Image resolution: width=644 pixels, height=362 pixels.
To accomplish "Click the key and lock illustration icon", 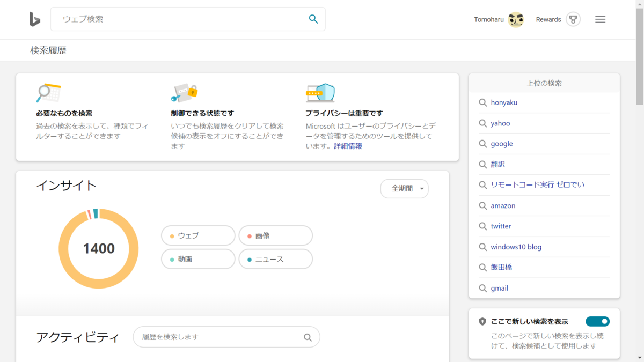I will point(184,93).
